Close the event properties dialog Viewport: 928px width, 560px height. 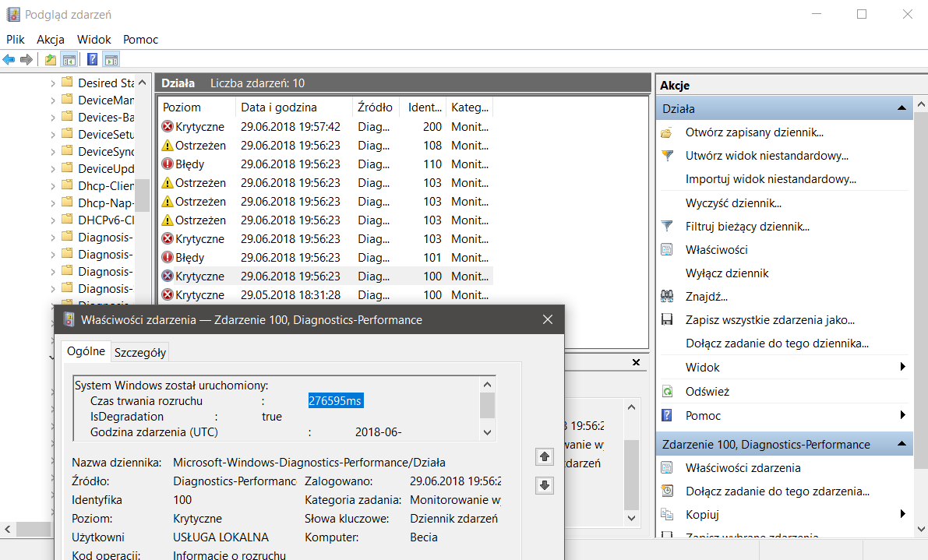pyautogui.click(x=548, y=320)
